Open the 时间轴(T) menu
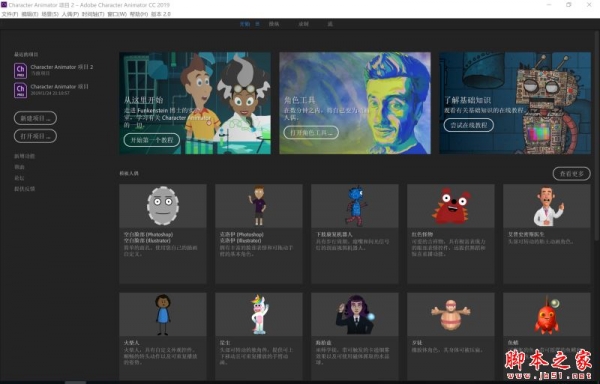600x384 pixels. (93, 14)
